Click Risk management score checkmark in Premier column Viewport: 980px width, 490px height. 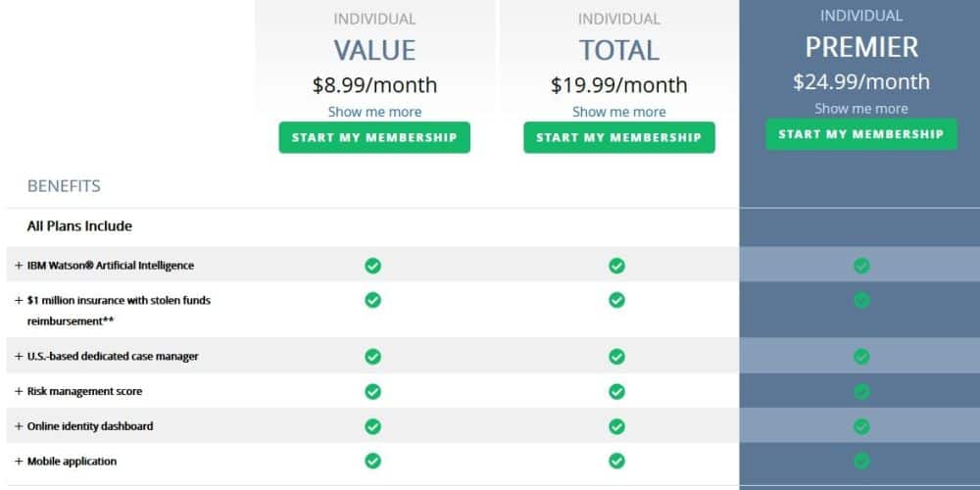click(861, 392)
